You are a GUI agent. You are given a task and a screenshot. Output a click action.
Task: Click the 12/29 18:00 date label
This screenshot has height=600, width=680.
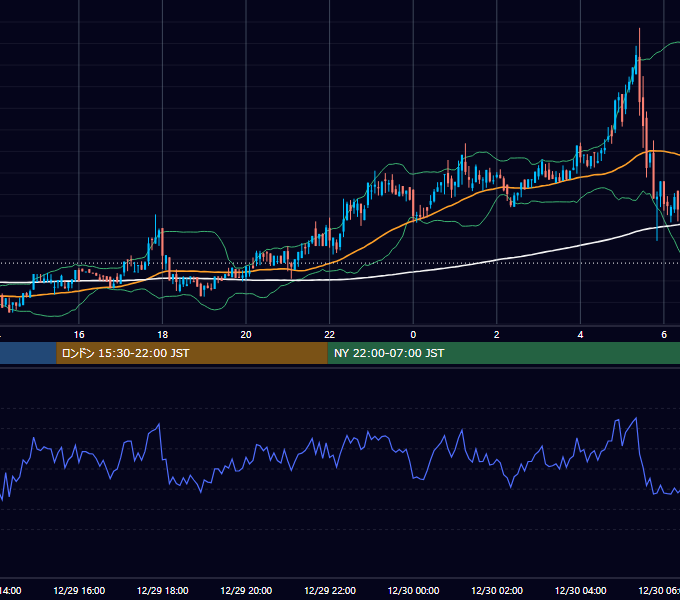click(163, 590)
